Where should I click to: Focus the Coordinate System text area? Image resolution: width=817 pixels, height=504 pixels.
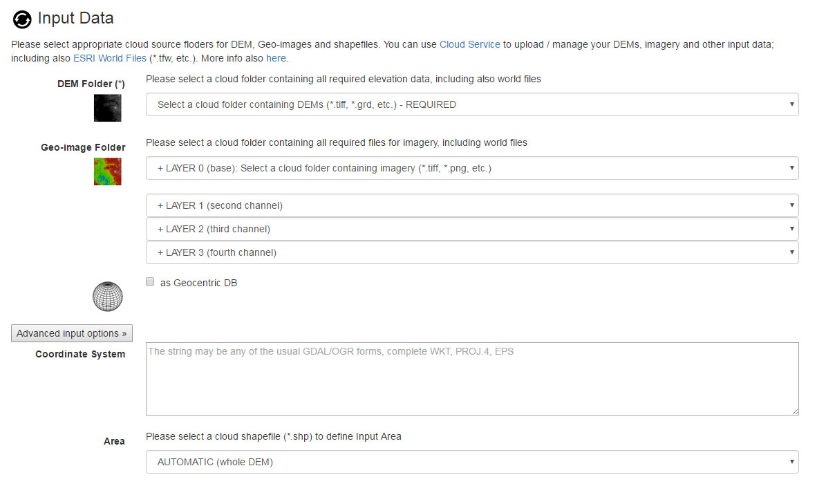coord(472,379)
